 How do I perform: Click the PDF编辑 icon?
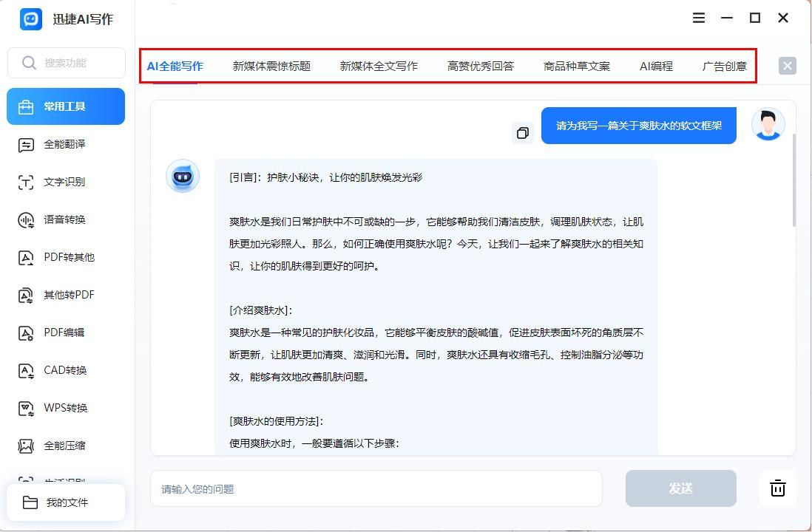26,332
